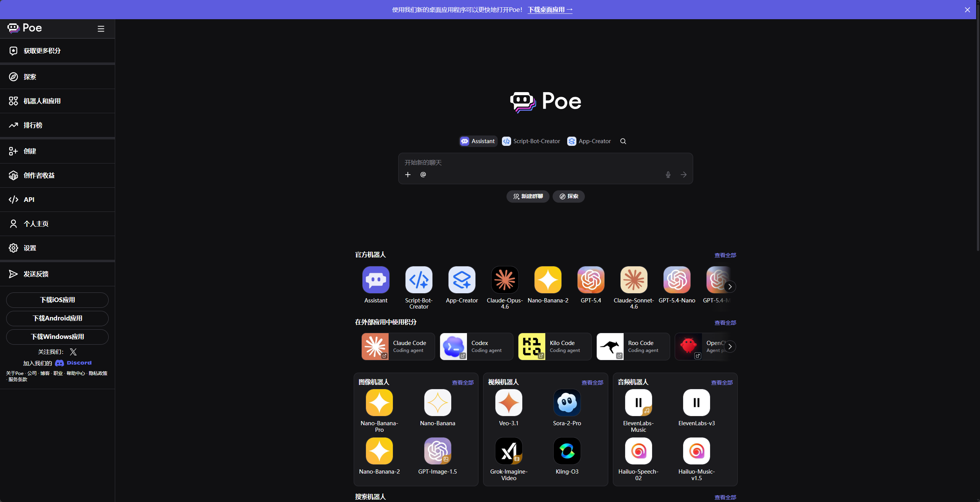This screenshot has width=980, height=502.
Task: Open the App-Creator icon in 官方机器人 row
Action: click(x=462, y=280)
